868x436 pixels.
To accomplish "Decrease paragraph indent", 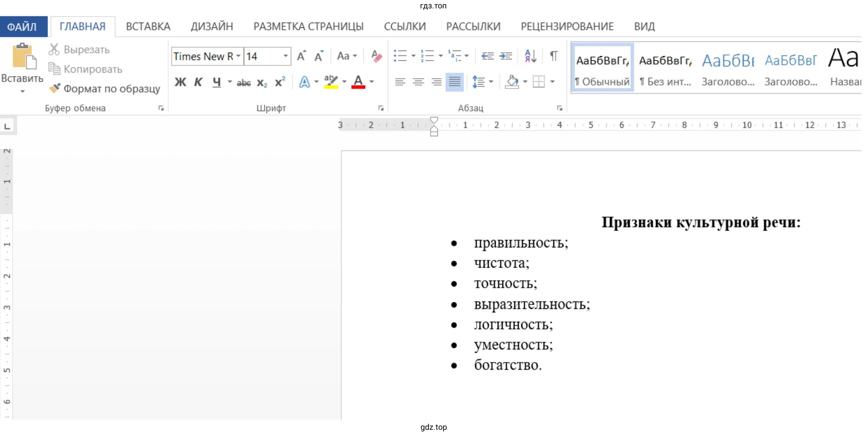I will tap(487, 56).
